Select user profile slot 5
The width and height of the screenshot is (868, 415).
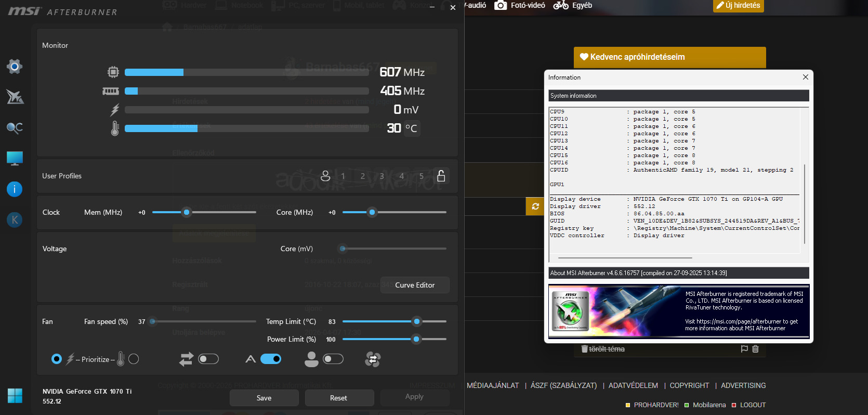[422, 176]
